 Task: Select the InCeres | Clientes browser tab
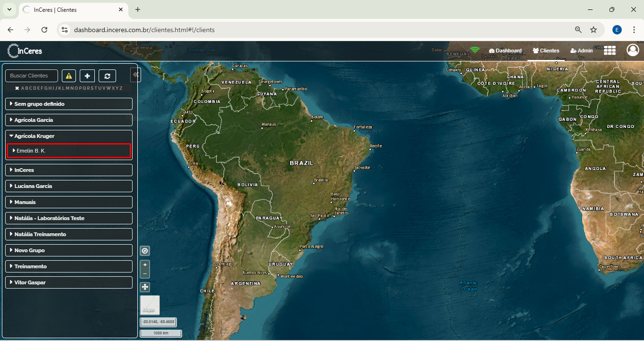pyautogui.click(x=73, y=9)
